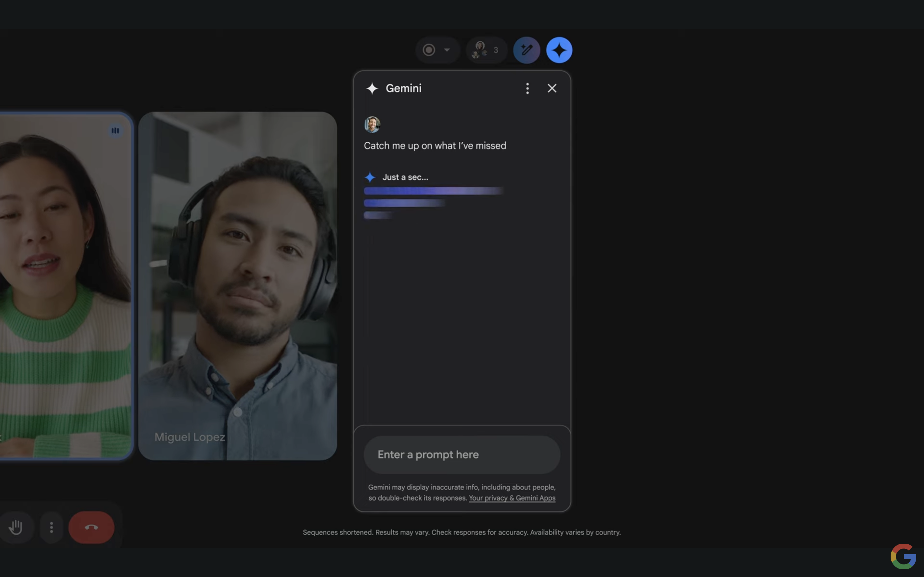This screenshot has height=577, width=924.
Task: Raise hand using the hand icon
Action: pyautogui.click(x=16, y=527)
